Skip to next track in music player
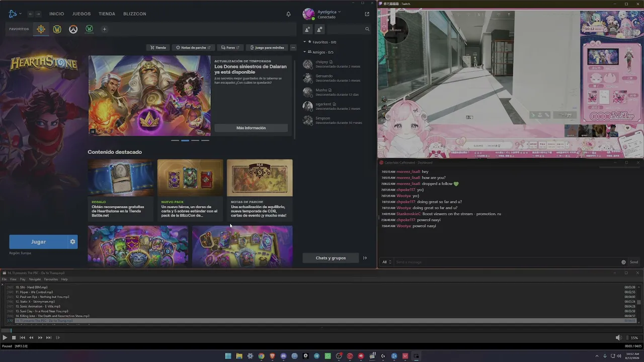The height and width of the screenshot is (362, 644). click(x=49, y=338)
